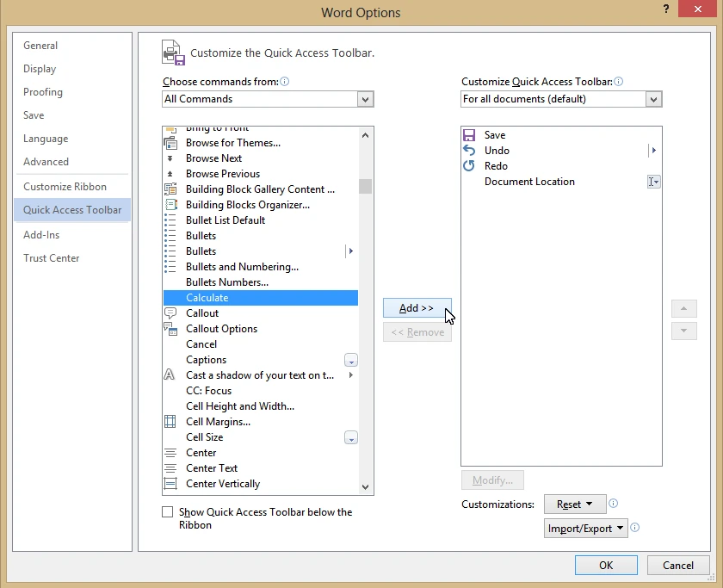Go to the Proofing options category
The height and width of the screenshot is (588, 723).
43,92
